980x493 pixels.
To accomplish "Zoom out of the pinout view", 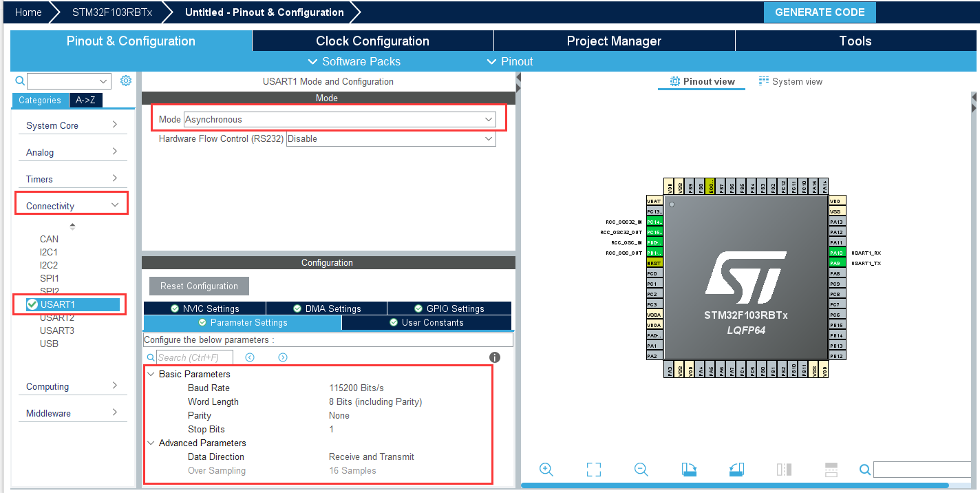I will click(641, 469).
